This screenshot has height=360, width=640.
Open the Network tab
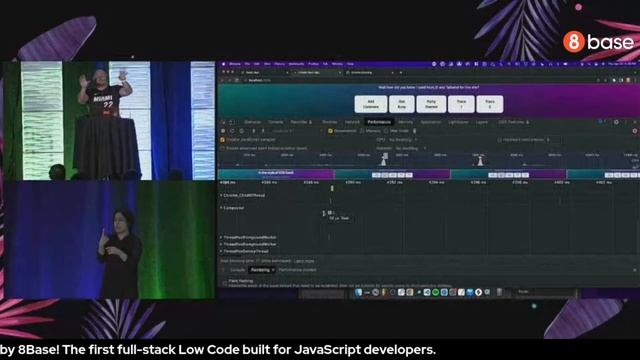352,122
